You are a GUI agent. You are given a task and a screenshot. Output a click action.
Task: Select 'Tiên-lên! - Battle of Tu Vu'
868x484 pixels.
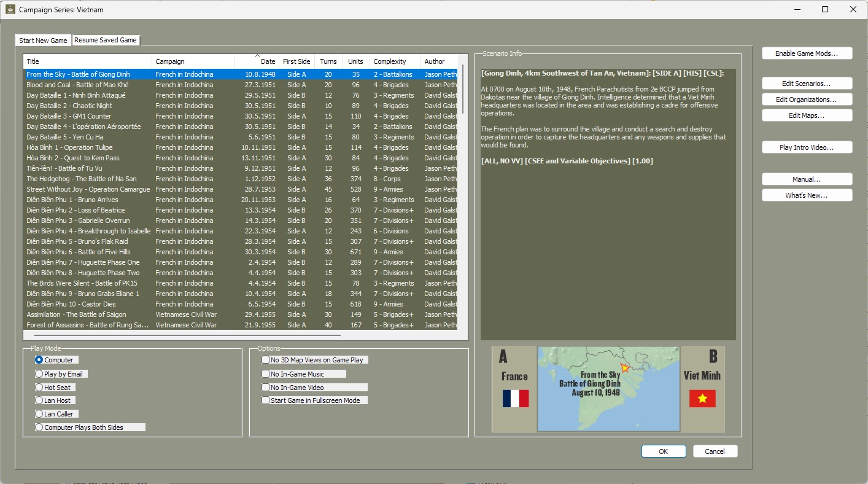coord(241,168)
